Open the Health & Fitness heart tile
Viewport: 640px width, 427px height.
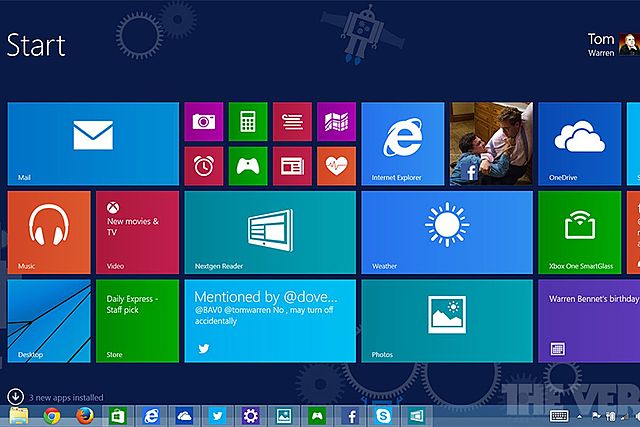click(x=336, y=166)
